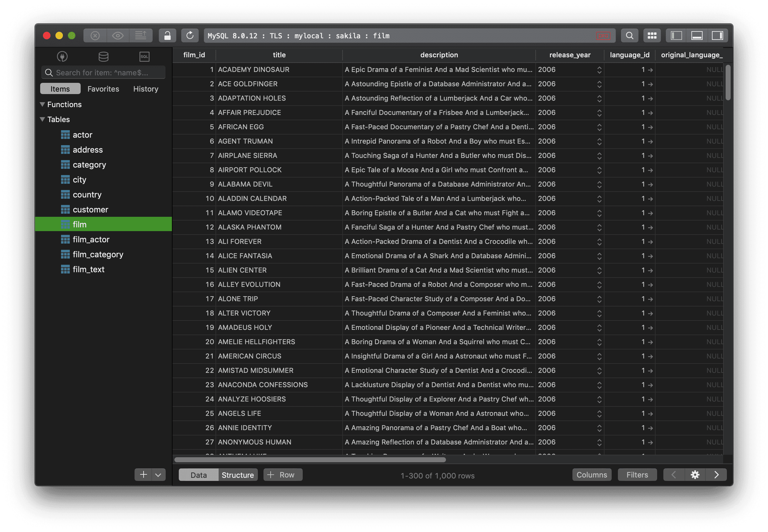Viewport: 768px width, 532px height.
Task: Click the refresh reload icon
Action: click(x=190, y=35)
